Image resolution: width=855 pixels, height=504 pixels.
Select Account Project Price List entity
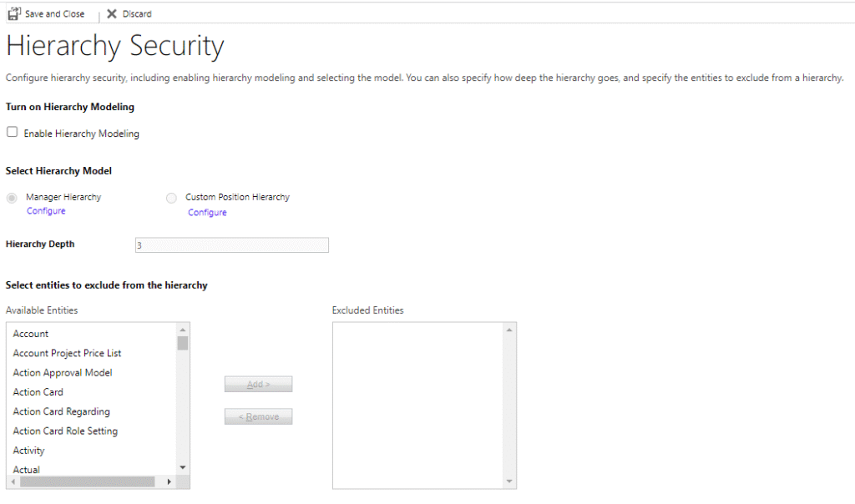pyautogui.click(x=67, y=353)
